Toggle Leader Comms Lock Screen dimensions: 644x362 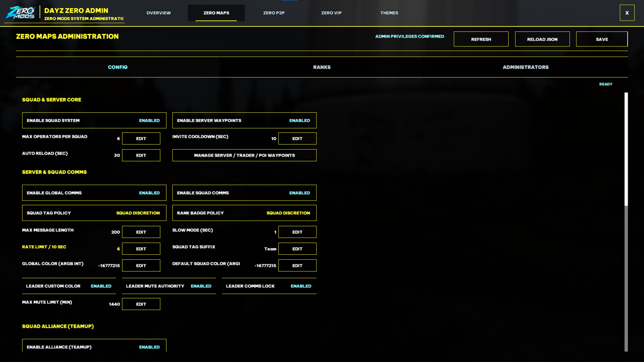pyautogui.click(x=269, y=286)
